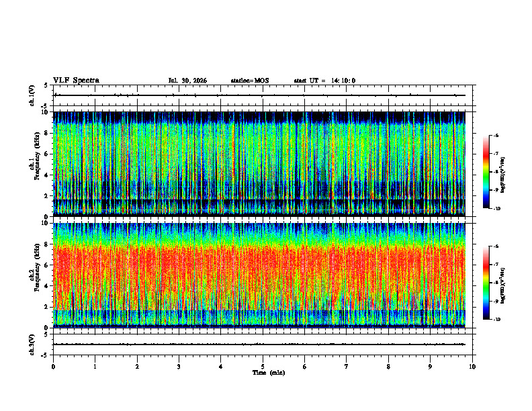Screen dimensions: 532x411
Task: Click the -10 tick on ch.1 colorbar
Action: pos(496,209)
